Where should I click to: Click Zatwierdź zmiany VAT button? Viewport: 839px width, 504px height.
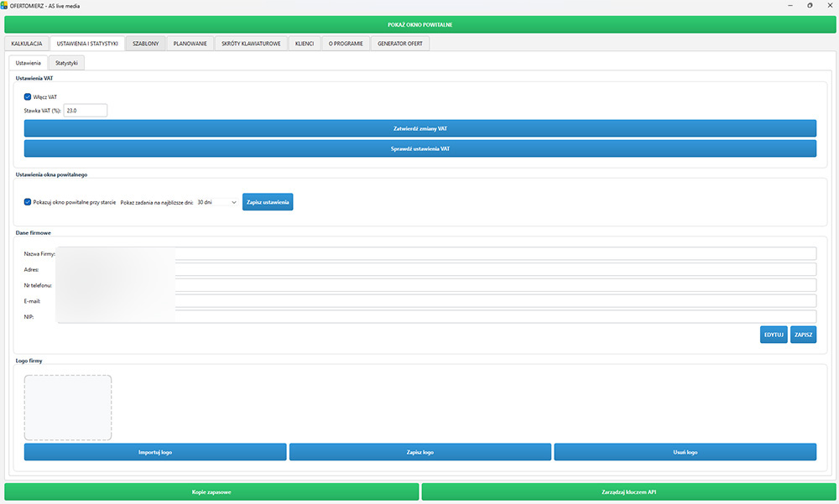point(419,128)
